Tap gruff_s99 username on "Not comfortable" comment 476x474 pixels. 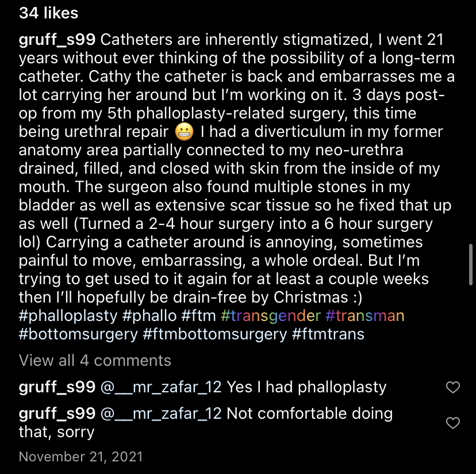(56, 414)
